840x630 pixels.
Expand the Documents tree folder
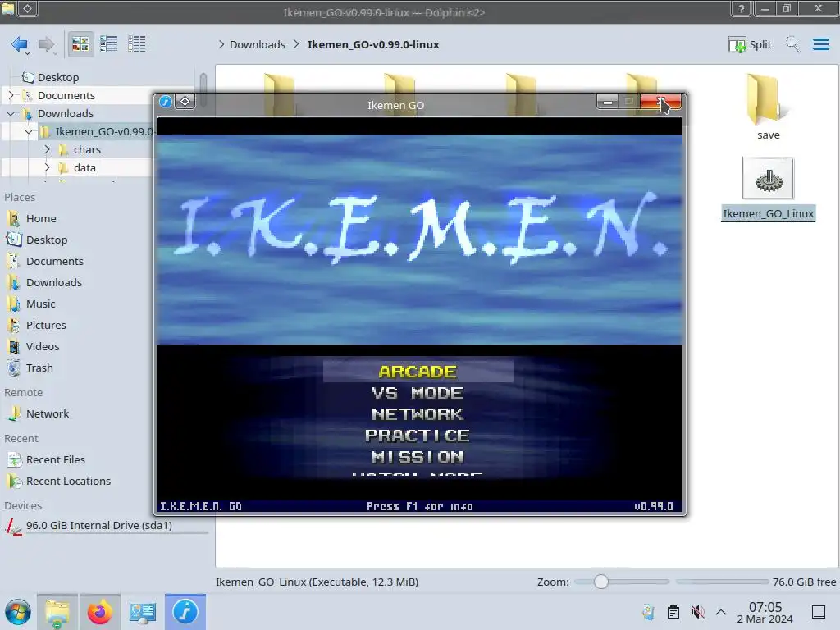pos(11,95)
